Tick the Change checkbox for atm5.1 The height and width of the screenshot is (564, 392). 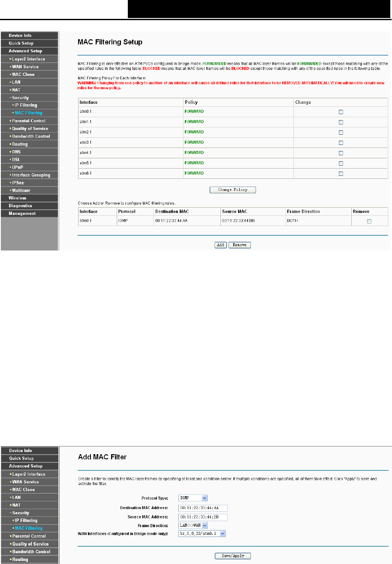341,163
